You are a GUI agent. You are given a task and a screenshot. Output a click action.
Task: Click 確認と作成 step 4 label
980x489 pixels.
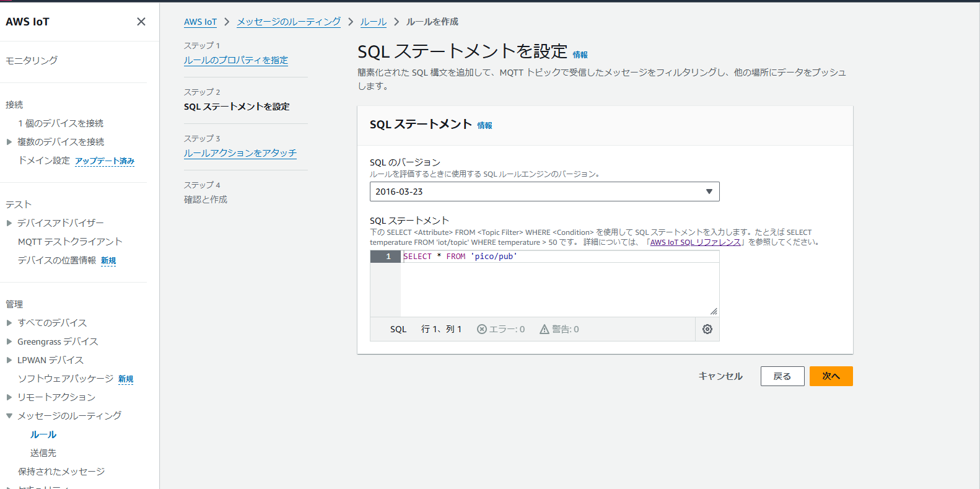coord(206,200)
